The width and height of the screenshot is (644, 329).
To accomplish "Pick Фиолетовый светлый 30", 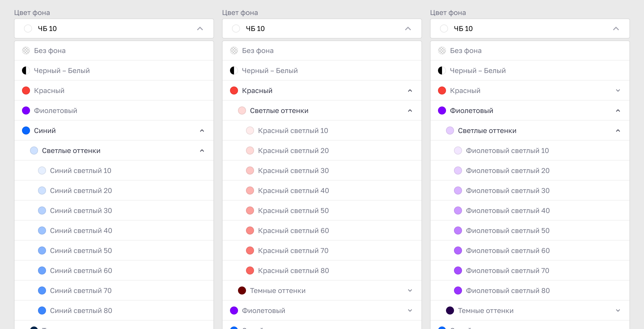I will click(530, 190).
